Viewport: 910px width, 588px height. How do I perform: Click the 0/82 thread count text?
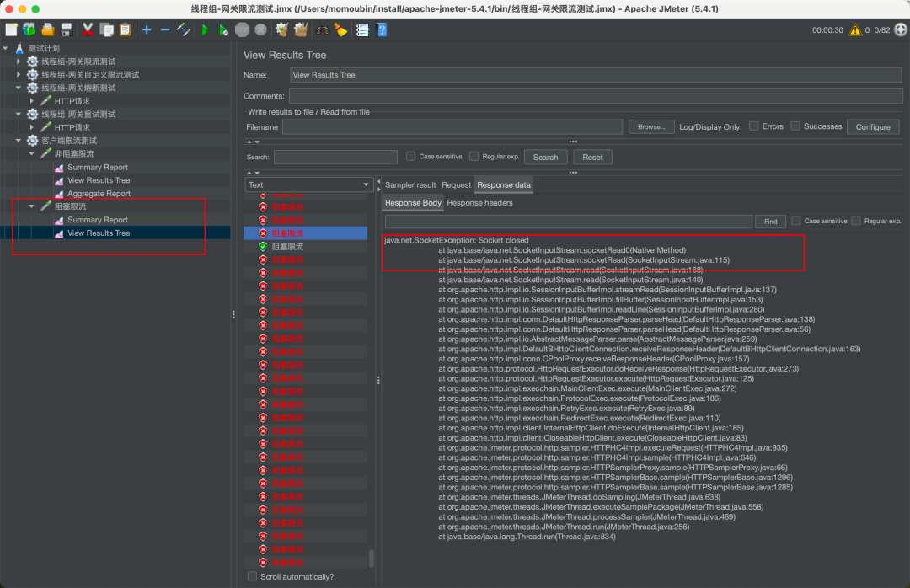tap(881, 30)
